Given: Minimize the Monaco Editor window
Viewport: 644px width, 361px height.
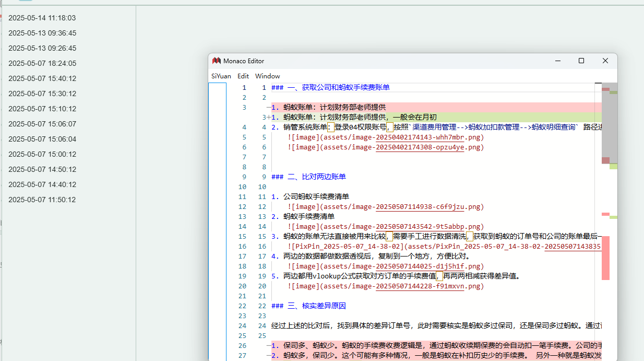Looking at the screenshot, I should [557, 61].
